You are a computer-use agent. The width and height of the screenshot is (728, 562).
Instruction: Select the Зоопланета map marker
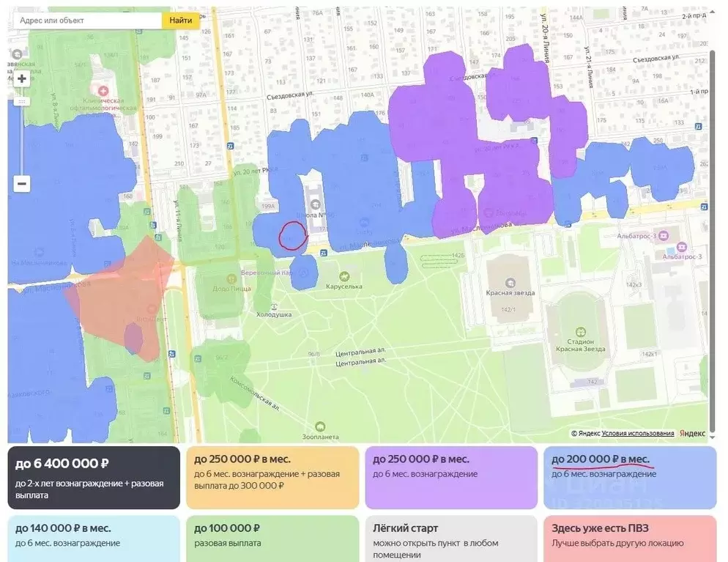point(319,426)
